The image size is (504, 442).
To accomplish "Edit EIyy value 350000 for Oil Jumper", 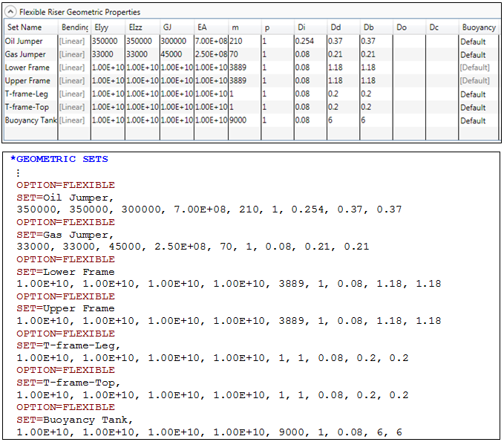I will (108, 41).
